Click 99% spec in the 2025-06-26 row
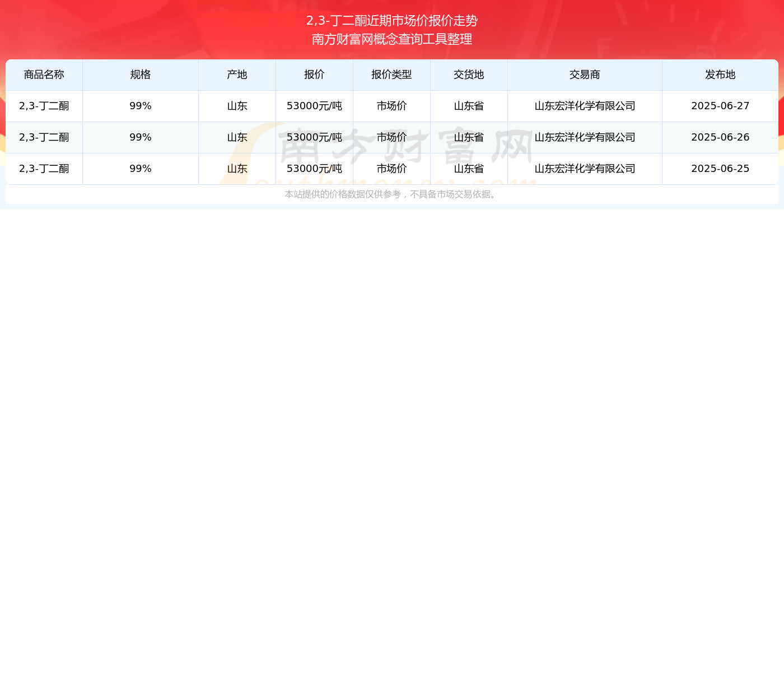Viewport: 784px width, 675px height. [x=141, y=137]
